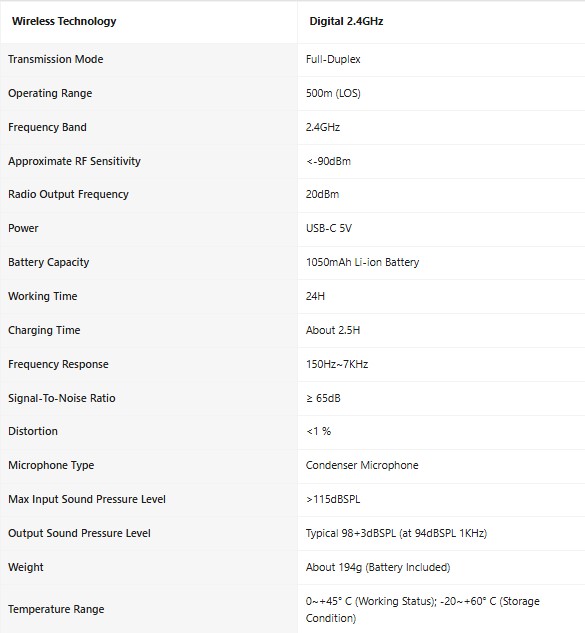This screenshot has width=585, height=633.
Task: Click the Working Time 24H value
Action: [315, 296]
